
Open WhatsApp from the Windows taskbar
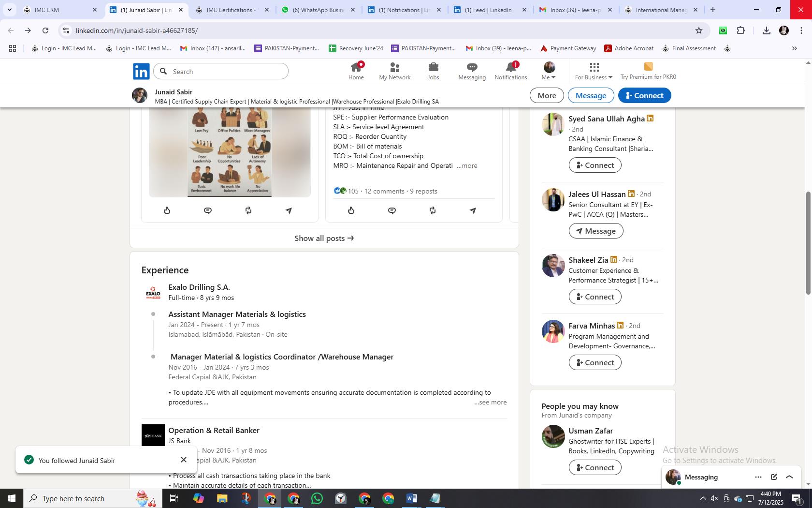coord(317,498)
